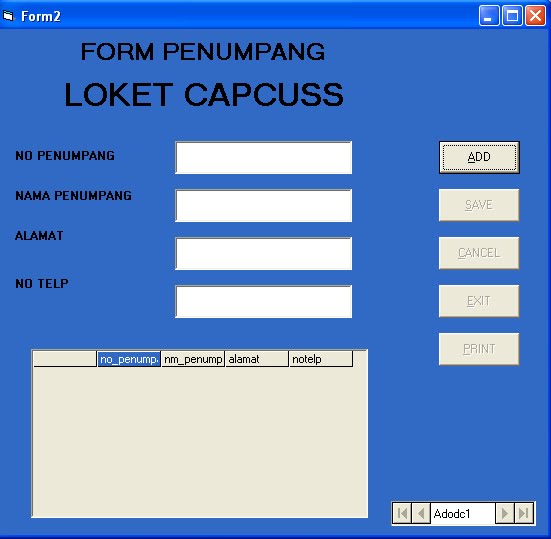Image resolution: width=551 pixels, height=539 pixels.
Task: Click the NO PENUMPANG label
Action: coord(65,156)
